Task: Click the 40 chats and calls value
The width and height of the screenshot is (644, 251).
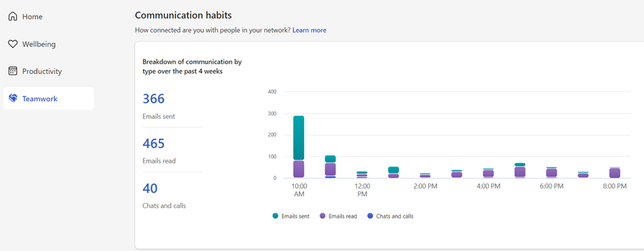Action: (150, 188)
